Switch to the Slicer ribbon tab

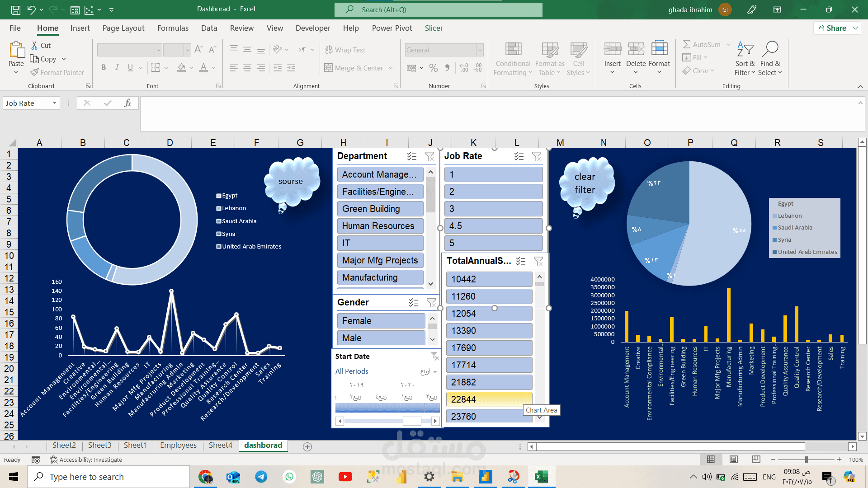(x=434, y=28)
